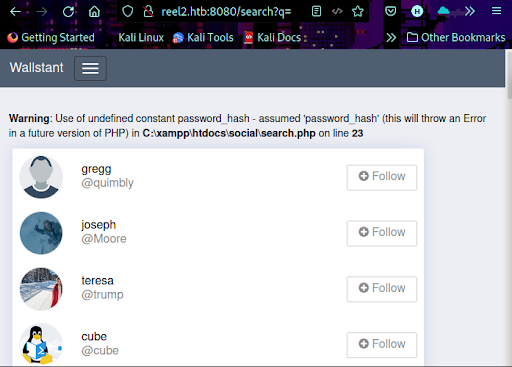512x367 pixels.
Task: Open joseph's profile picture thumbnail
Action: [41, 233]
